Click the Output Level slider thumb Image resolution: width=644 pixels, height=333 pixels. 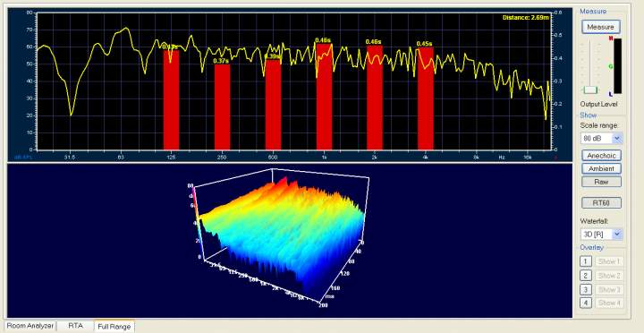591,90
